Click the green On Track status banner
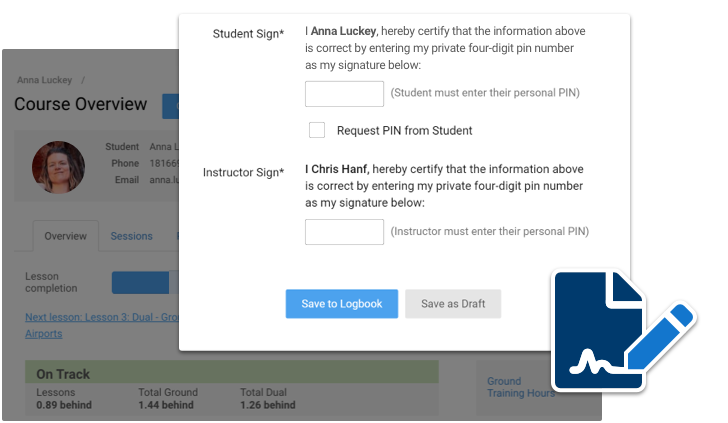This screenshot has height=423, width=728. click(232, 372)
